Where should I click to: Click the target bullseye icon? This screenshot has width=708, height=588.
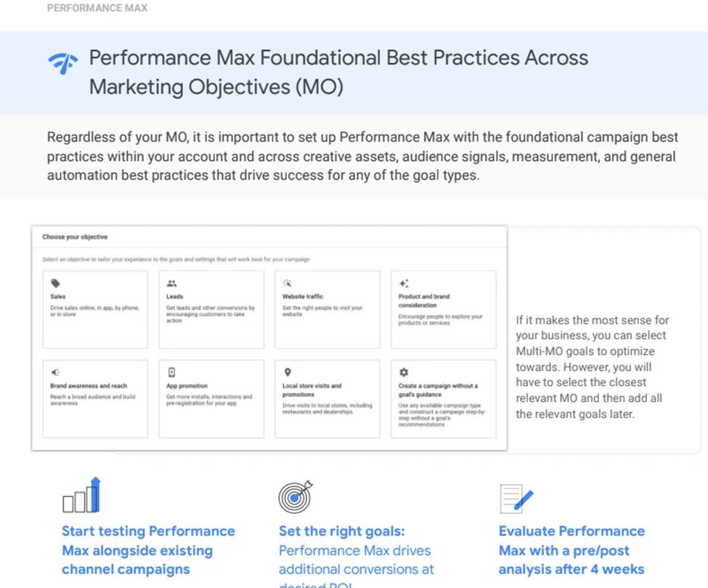click(x=295, y=497)
